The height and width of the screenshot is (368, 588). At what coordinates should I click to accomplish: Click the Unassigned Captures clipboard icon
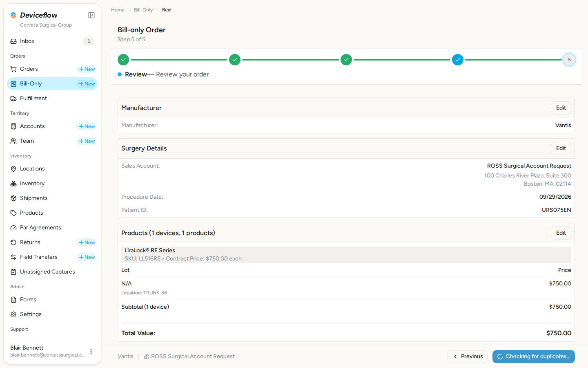tap(13, 272)
